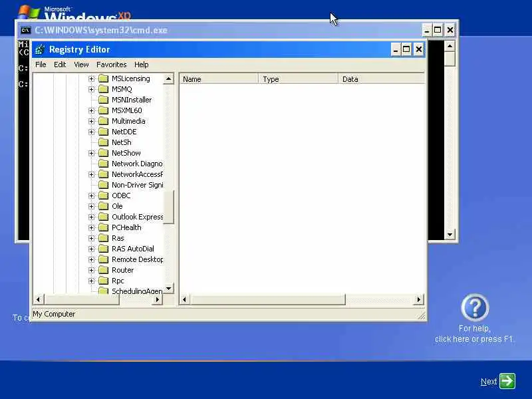
Task: Click the MSMQ folder icon
Action: click(103, 89)
